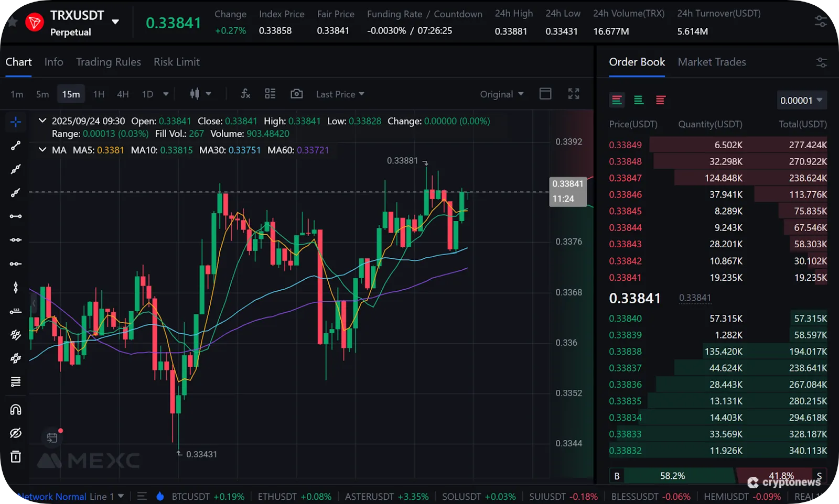Open BTCUSDT ticker link
The height and width of the screenshot is (504, 839).
[x=208, y=496]
